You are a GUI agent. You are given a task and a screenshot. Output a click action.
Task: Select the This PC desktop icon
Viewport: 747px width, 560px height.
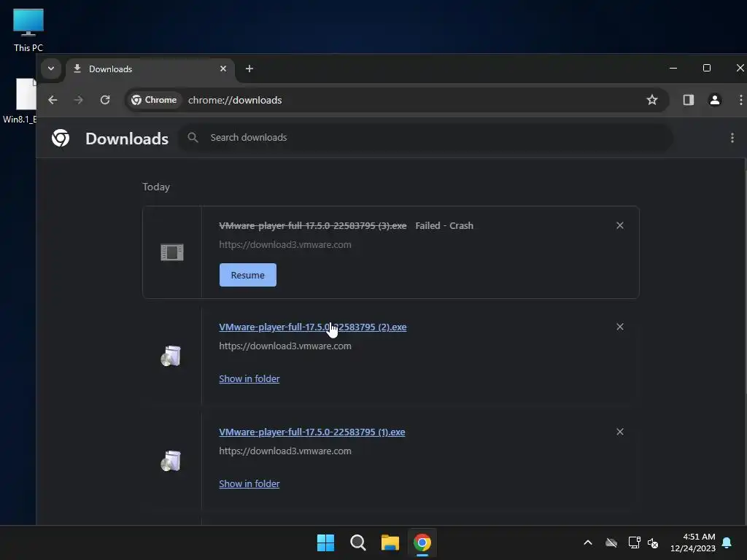point(28,30)
